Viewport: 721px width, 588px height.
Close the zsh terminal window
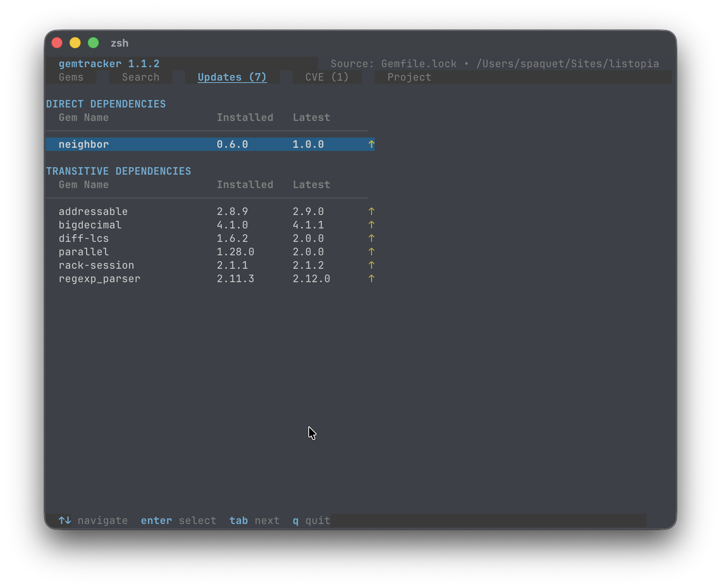click(x=57, y=43)
